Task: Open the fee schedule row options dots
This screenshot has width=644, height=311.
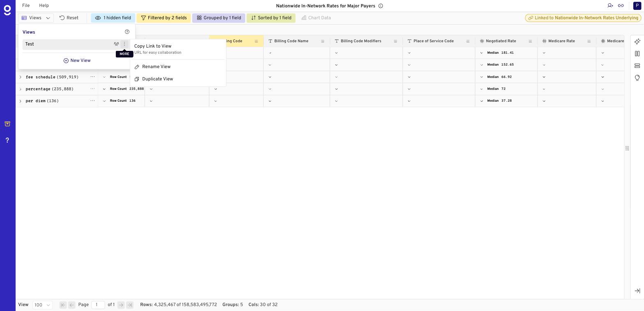Action: click(92, 77)
